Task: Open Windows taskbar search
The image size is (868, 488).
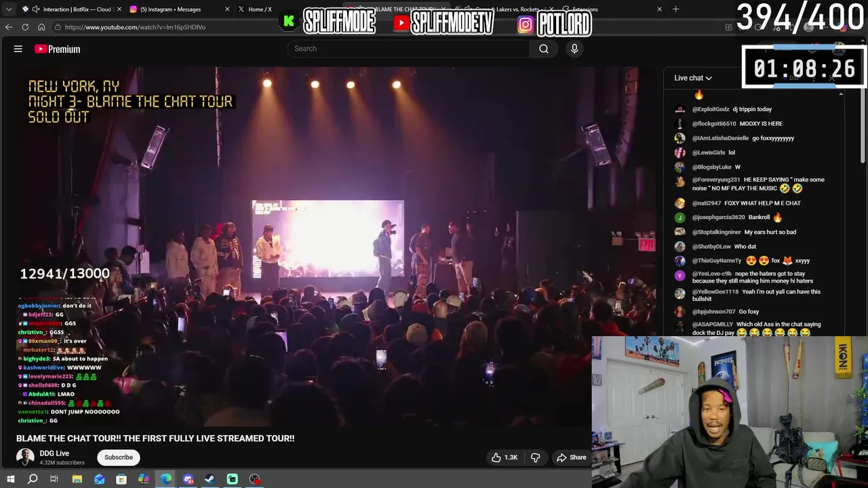Action: point(33,479)
